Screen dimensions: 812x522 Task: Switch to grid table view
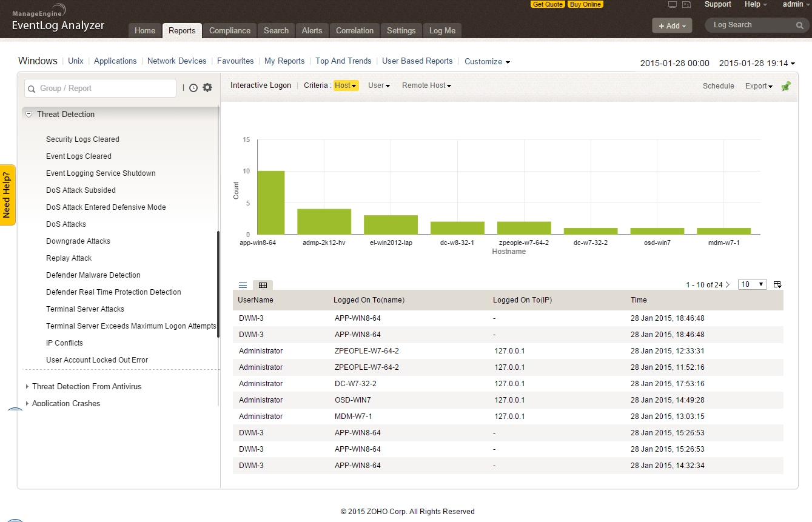pyautogui.click(x=263, y=285)
